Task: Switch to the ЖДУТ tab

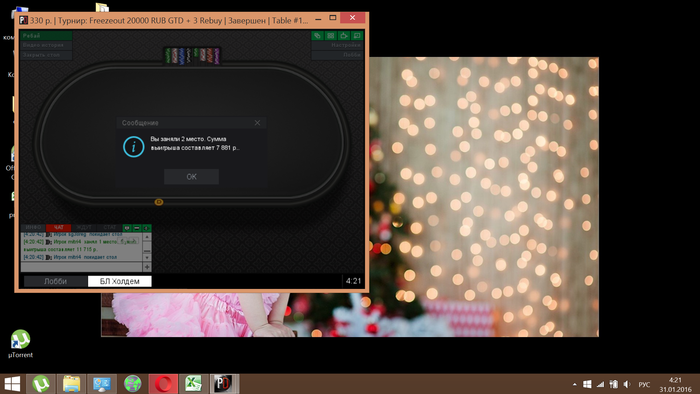Action: 84,228
